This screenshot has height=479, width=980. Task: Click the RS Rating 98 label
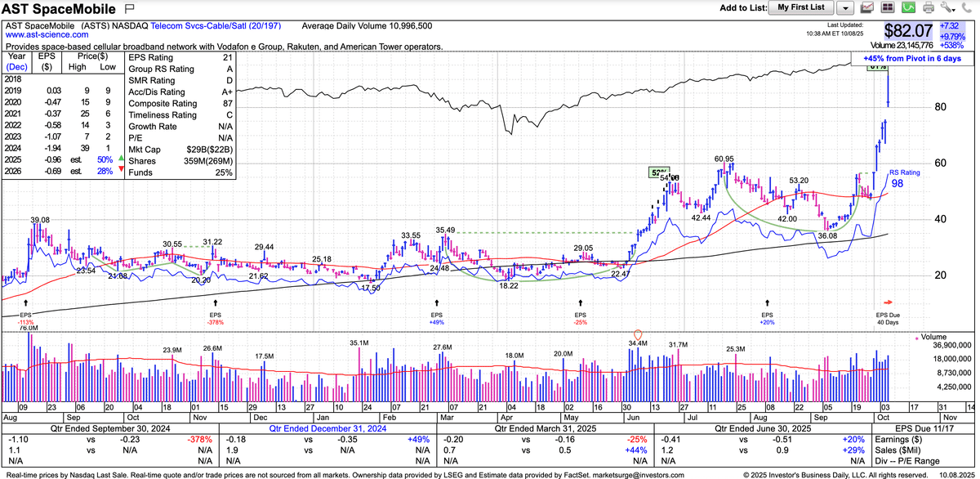pyautogui.click(x=905, y=179)
